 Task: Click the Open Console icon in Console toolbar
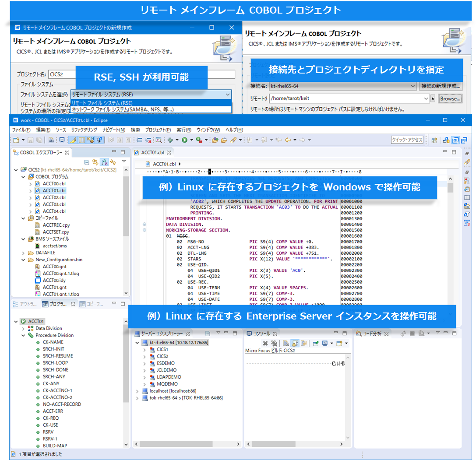[x=339, y=343]
